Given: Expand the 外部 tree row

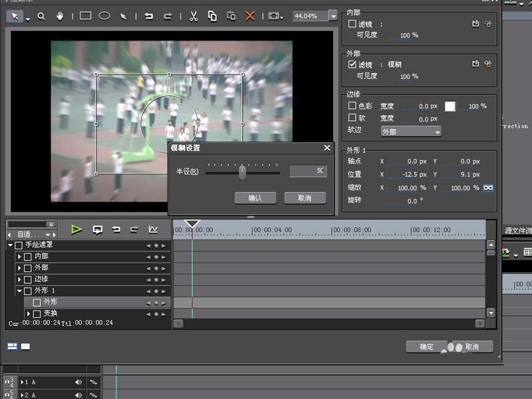Looking at the screenshot, I should point(19,268).
